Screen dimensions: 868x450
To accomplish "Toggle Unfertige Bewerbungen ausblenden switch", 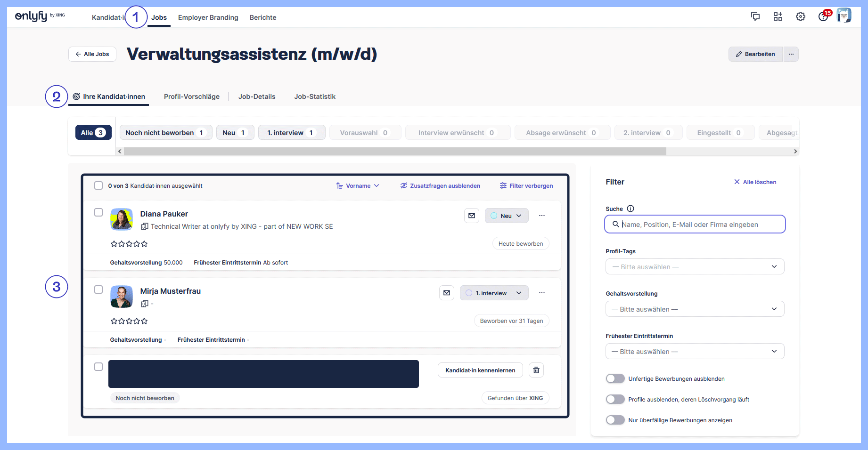I will click(615, 379).
